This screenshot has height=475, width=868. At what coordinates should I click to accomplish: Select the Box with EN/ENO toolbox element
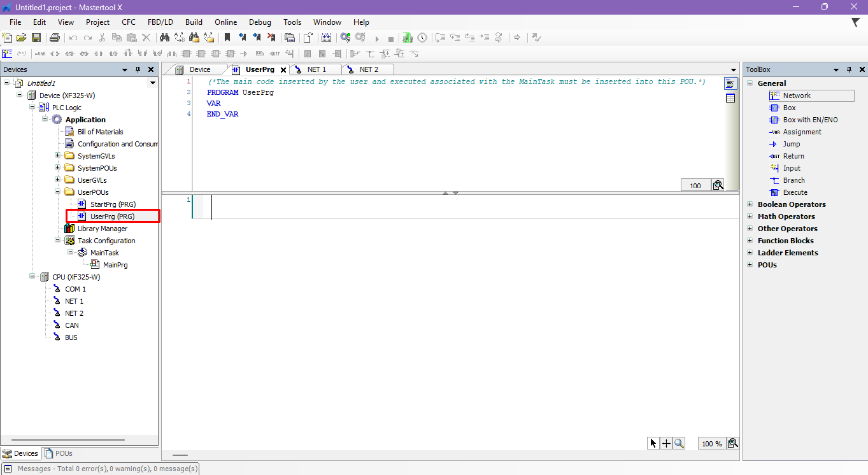(x=810, y=120)
